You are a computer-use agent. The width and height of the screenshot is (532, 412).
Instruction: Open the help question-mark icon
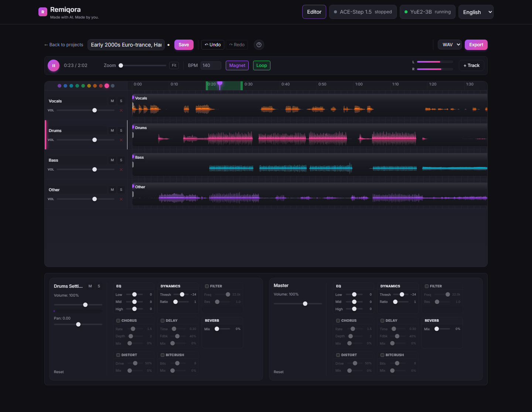coord(259,45)
